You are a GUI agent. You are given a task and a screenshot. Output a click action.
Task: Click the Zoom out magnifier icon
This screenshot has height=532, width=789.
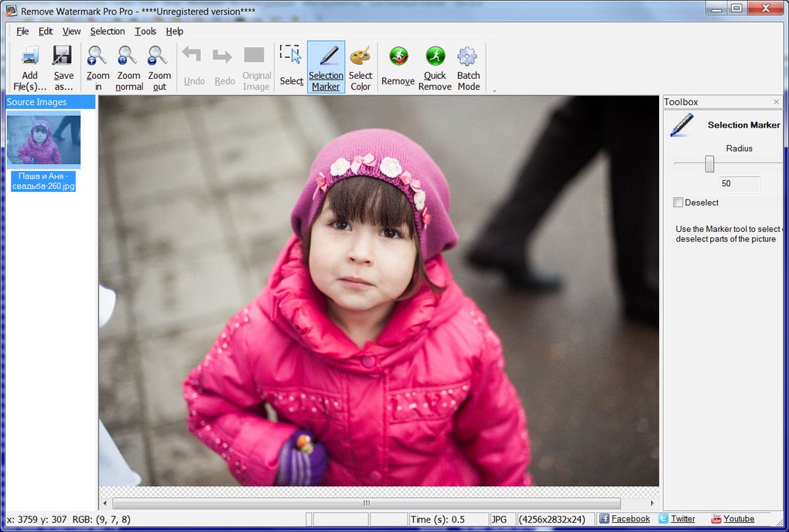(x=158, y=56)
